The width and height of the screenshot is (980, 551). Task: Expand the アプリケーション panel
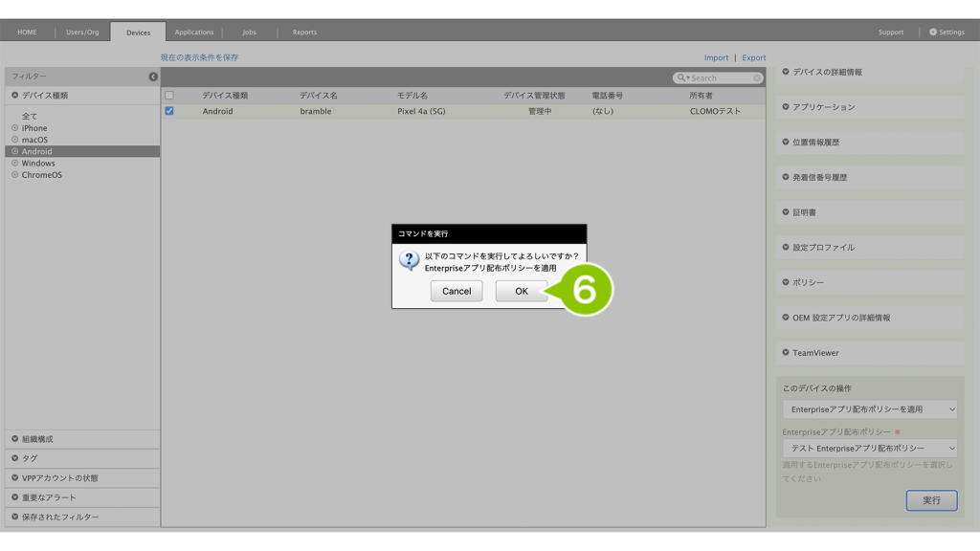[x=870, y=107]
